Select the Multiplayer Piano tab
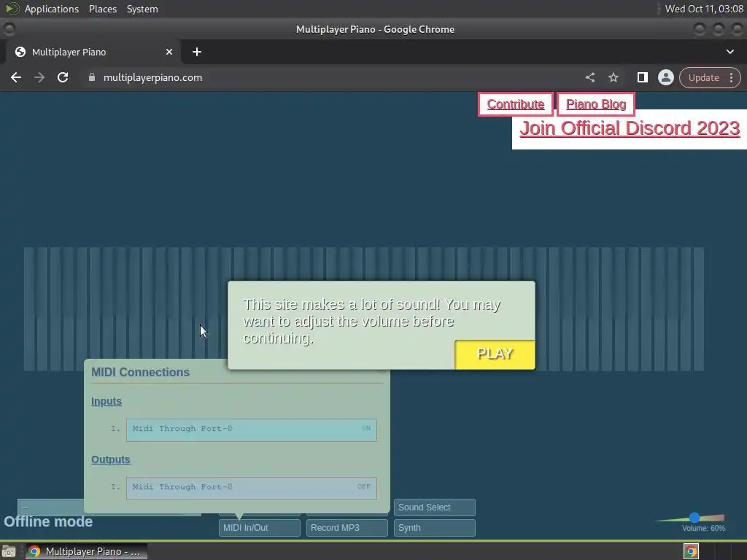 (93, 52)
